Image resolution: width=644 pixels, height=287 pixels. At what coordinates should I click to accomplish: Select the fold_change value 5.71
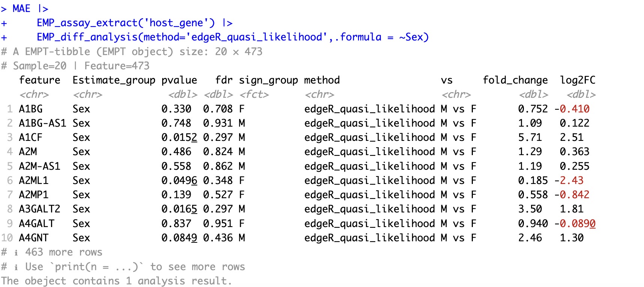530,138
